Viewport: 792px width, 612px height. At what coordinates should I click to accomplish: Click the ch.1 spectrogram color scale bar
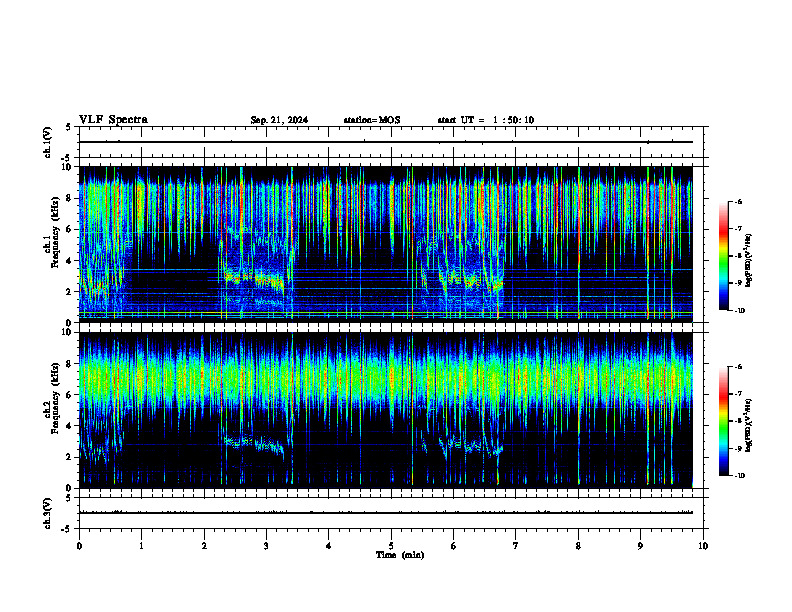pyautogui.click(x=724, y=256)
